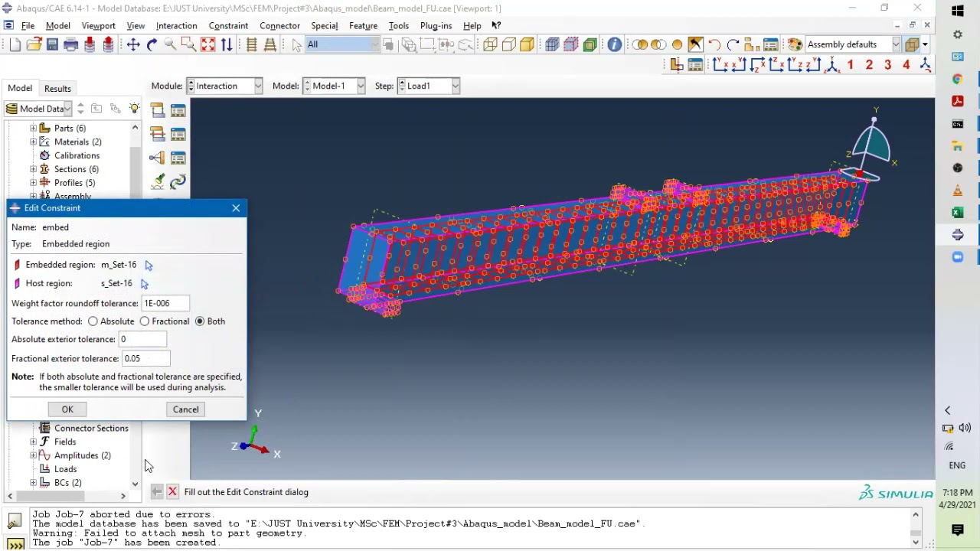The image size is (980, 551).
Task: Open the Constraint menu
Action: pyautogui.click(x=228, y=25)
